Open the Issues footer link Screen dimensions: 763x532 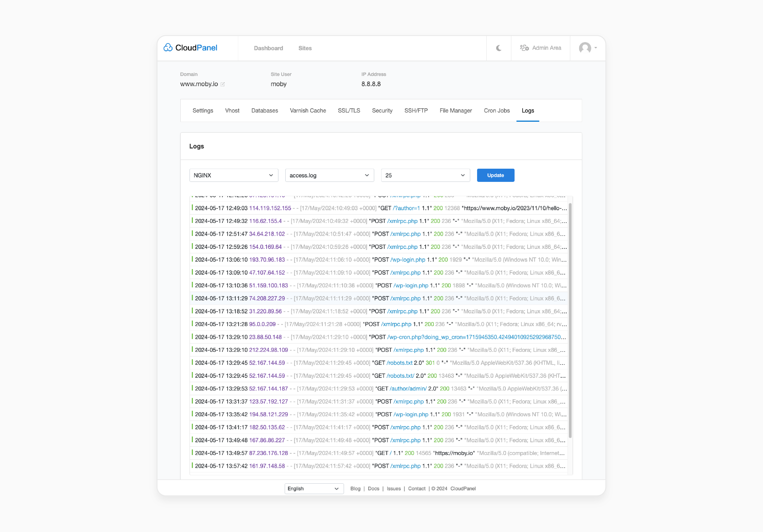(x=394, y=488)
